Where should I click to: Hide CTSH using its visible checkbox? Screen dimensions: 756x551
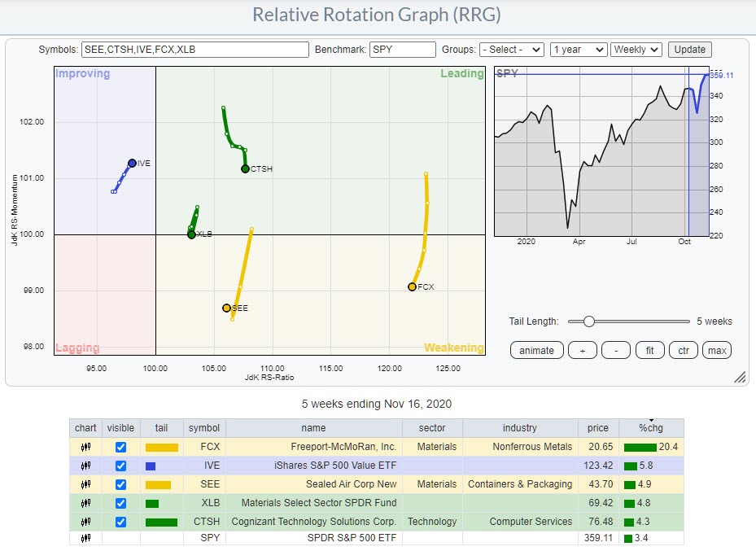pos(121,522)
